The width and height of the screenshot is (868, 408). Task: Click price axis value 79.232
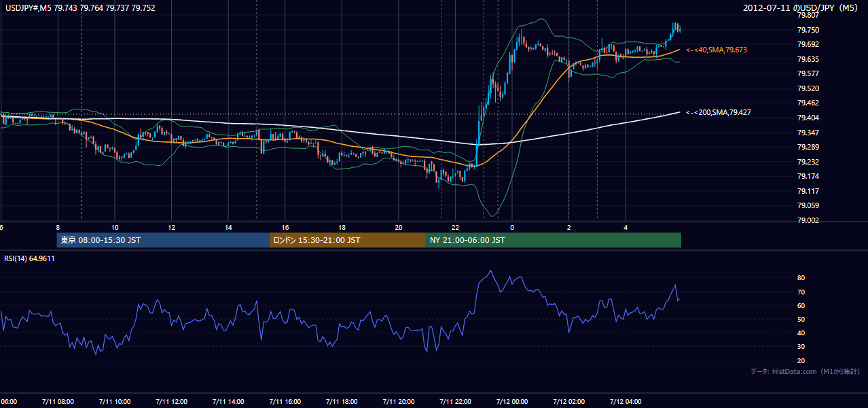click(x=807, y=162)
